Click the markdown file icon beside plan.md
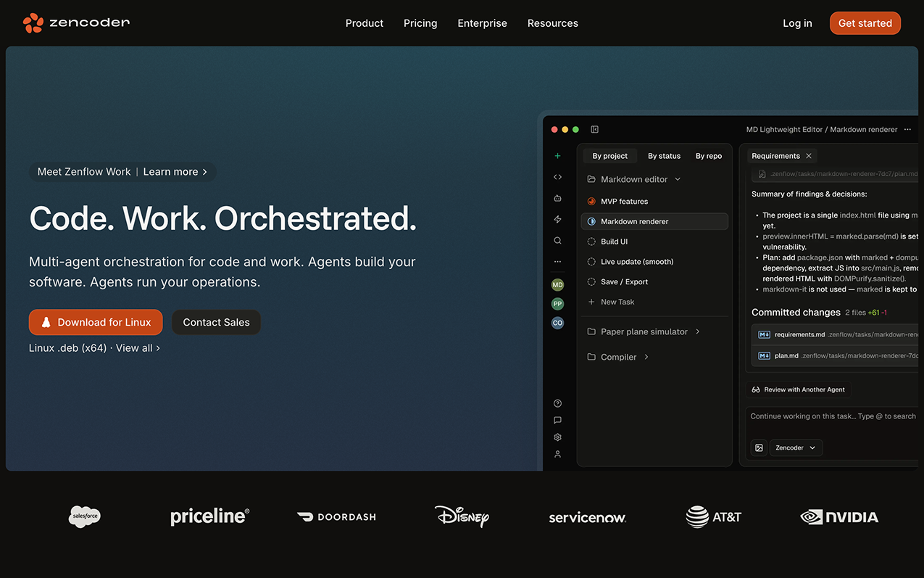 (x=764, y=355)
